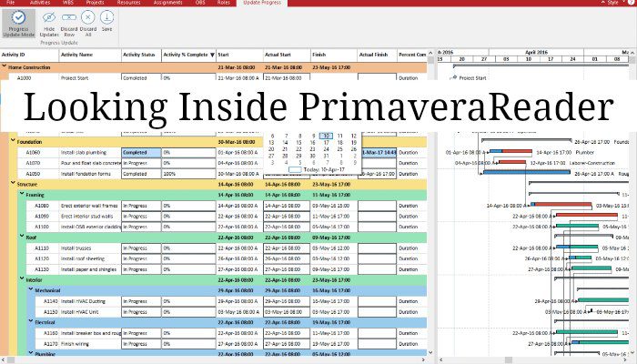Collapse the Foundation WBS group

click(x=13, y=141)
